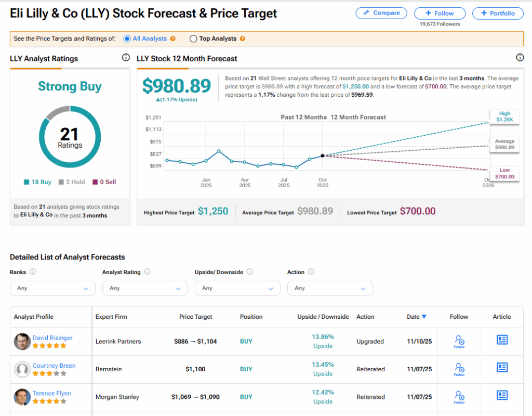Open David Risinger's article icon
Viewport: 532px width, 416px height.
click(502, 340)
